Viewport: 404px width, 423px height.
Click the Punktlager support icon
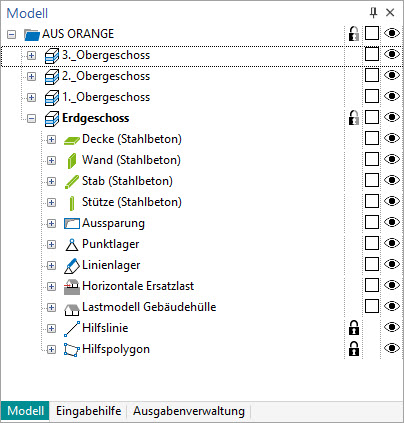click(72, 245)
